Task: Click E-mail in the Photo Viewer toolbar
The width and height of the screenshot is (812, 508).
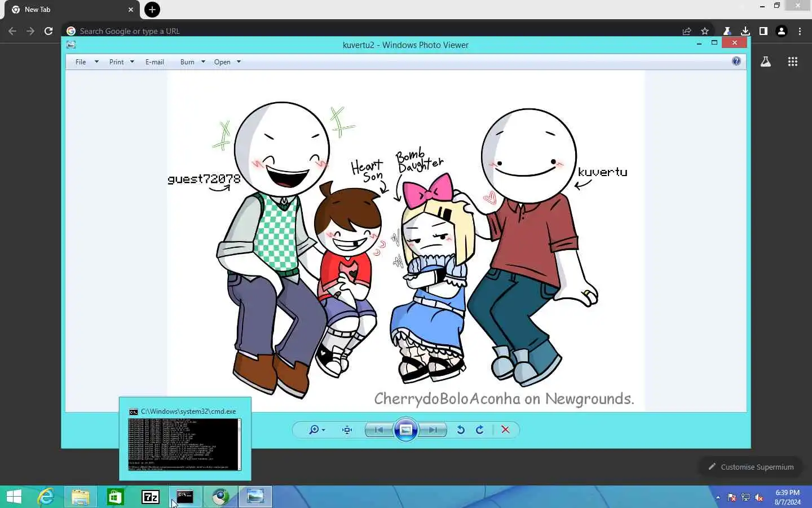Action: click(155, 62)
